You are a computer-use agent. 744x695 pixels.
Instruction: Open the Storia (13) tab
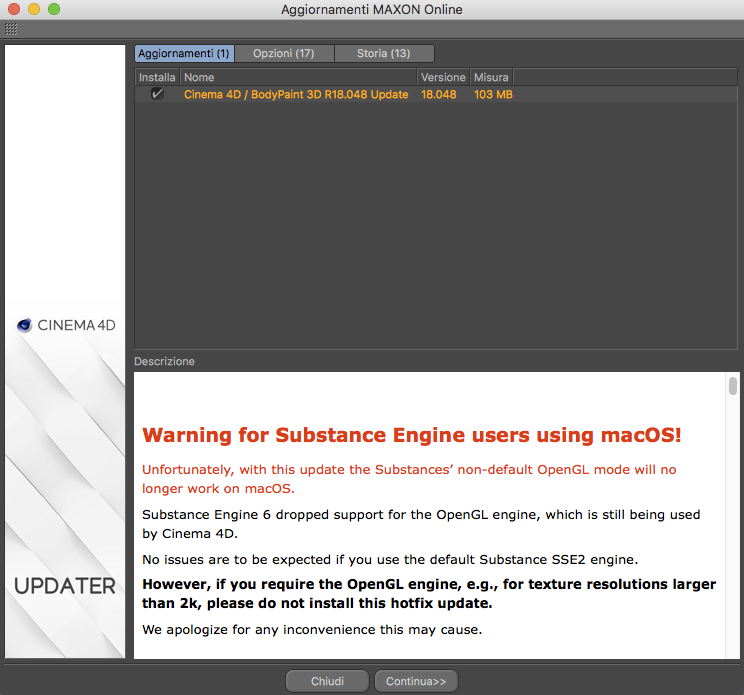pyautogui.click(x=384, y=54)
